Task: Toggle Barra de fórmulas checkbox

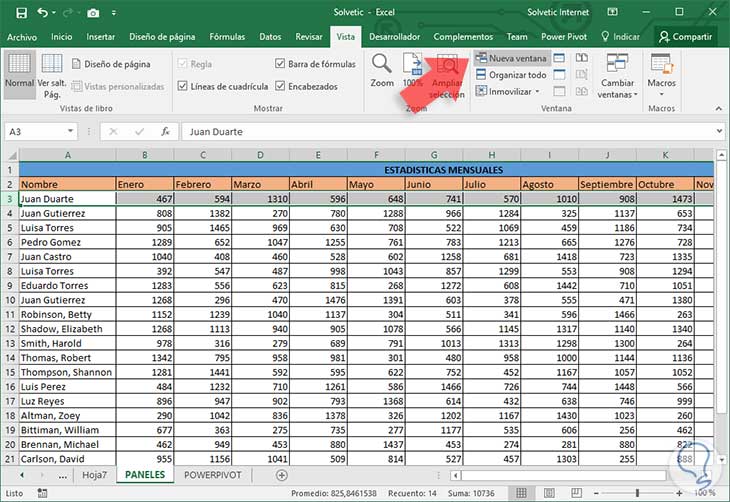Action: (x=280, y=64)
